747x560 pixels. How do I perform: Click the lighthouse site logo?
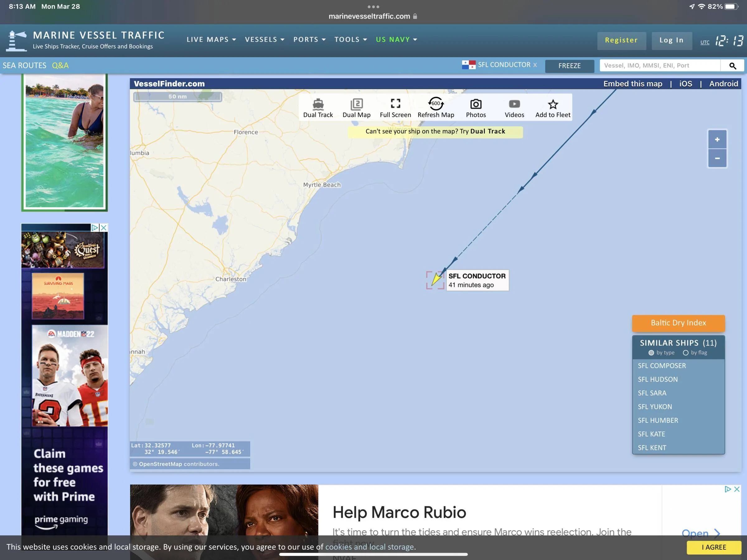click(x=16, y=41)
